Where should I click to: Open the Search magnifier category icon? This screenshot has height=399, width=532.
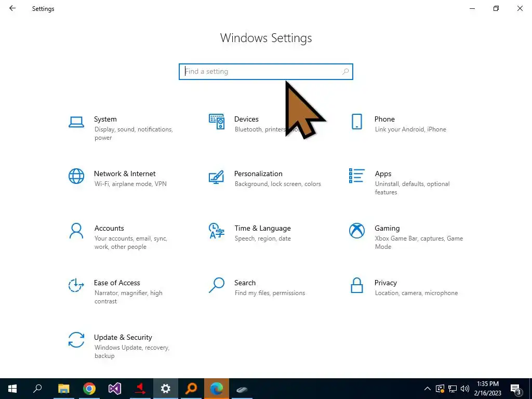[x=217, y=285]
